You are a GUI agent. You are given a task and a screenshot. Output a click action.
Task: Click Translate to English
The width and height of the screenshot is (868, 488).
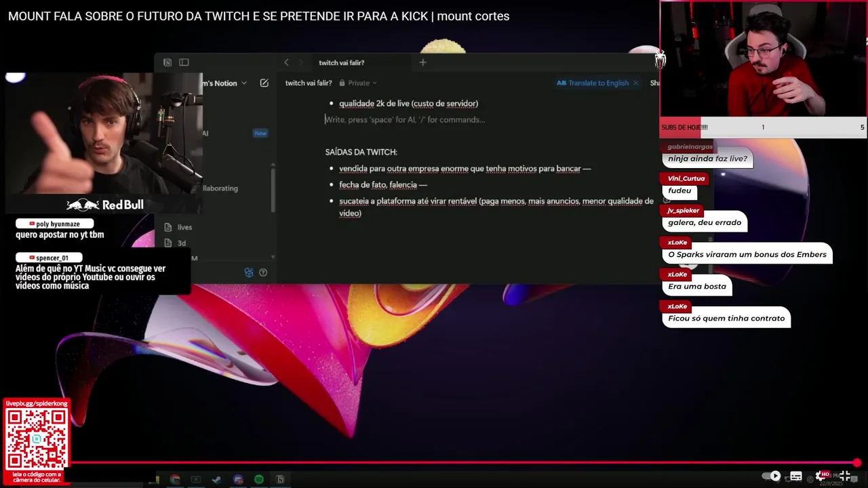pyautogui.click(x=593, y=83)
